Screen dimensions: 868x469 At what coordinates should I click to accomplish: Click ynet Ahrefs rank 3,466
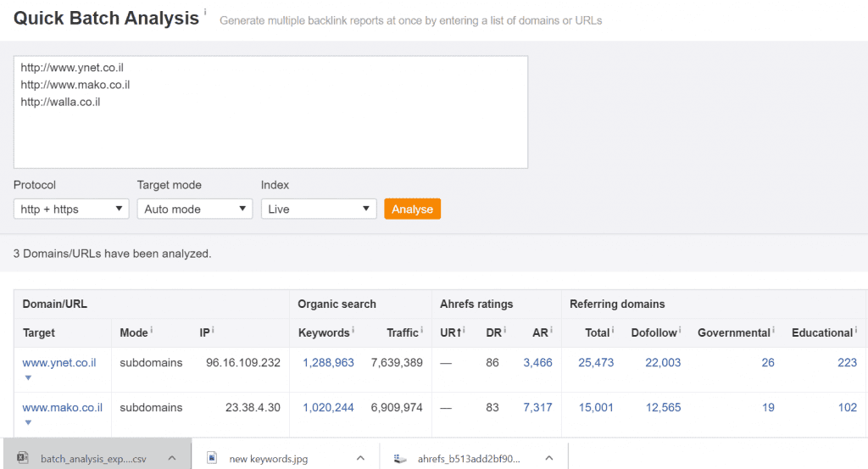(538, 363)
